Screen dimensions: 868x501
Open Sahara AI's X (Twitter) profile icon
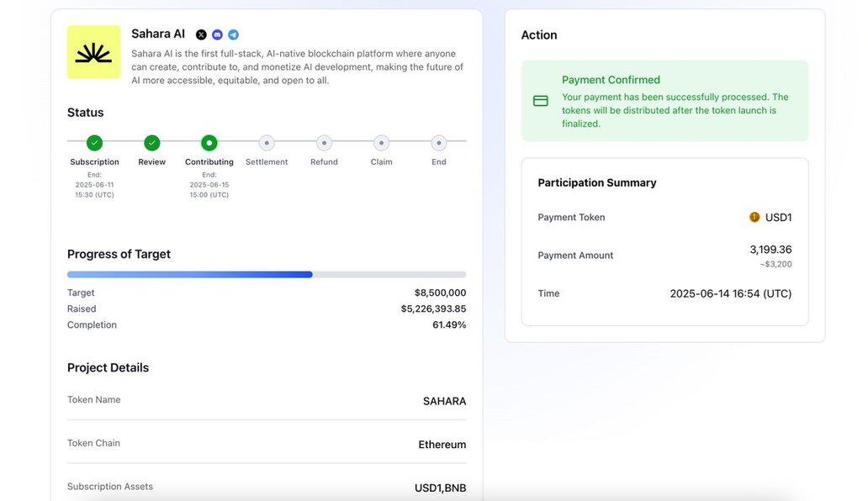201,34
